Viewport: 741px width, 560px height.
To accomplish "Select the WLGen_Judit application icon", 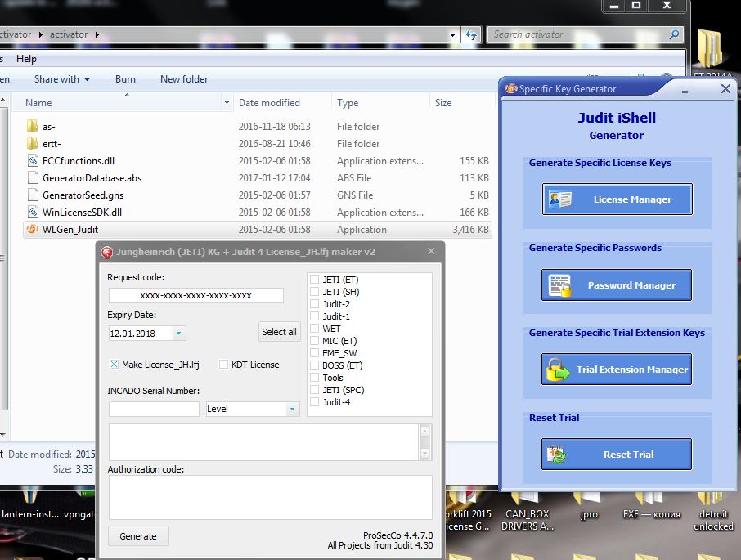I will tap(33, 230).
